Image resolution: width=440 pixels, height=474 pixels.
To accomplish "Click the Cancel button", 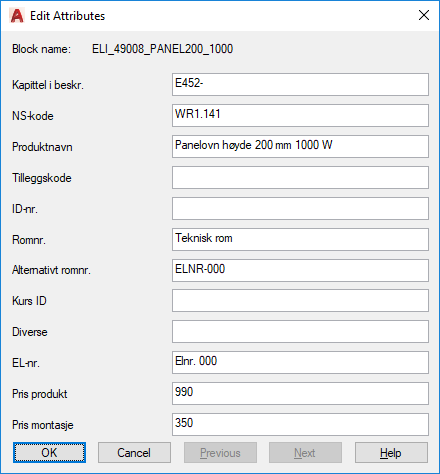I will click(134, 453).
